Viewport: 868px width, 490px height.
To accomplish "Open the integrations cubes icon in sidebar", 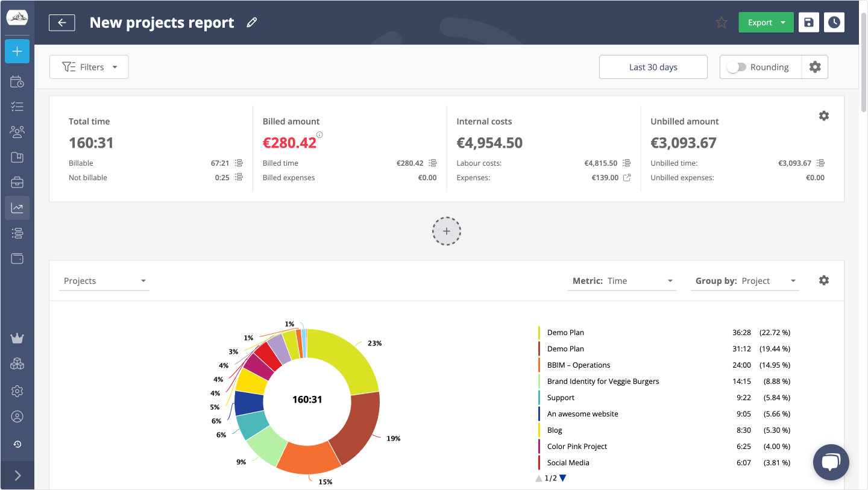I will [17, 363].
